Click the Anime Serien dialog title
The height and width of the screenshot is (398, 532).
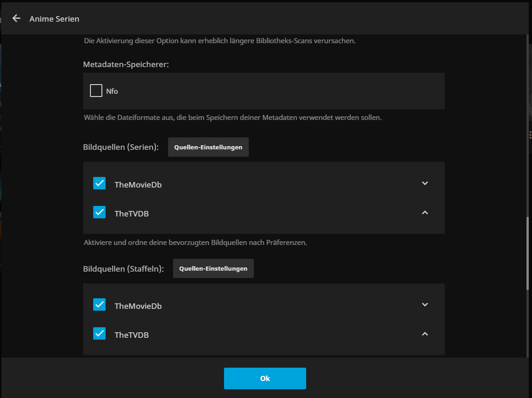54,19
